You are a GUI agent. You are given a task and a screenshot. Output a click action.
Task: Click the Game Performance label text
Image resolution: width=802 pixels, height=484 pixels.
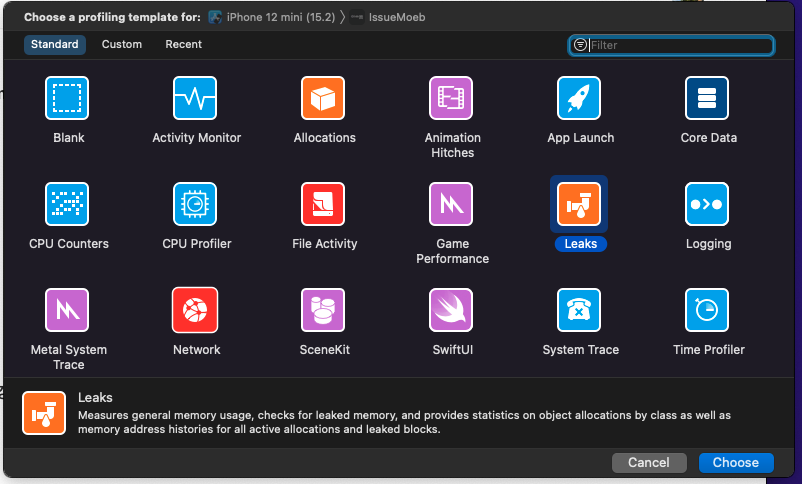click(x=453, y=251)
